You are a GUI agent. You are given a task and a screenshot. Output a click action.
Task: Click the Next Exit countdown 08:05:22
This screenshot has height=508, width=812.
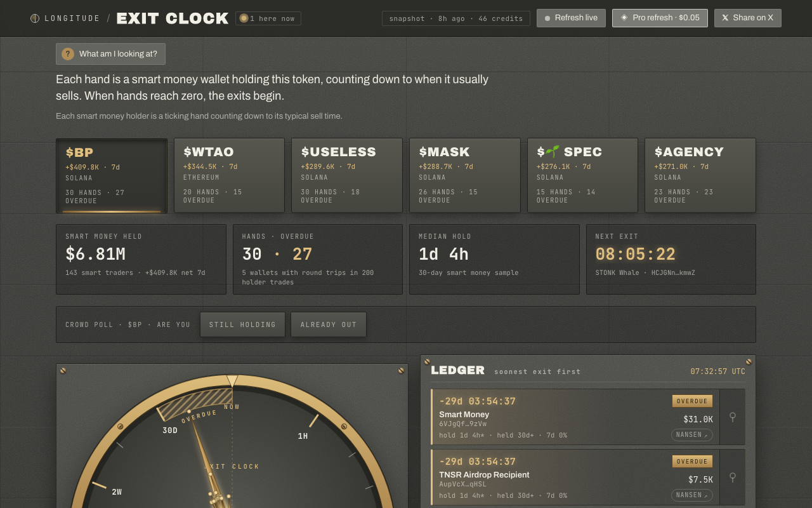coord(636,255)
